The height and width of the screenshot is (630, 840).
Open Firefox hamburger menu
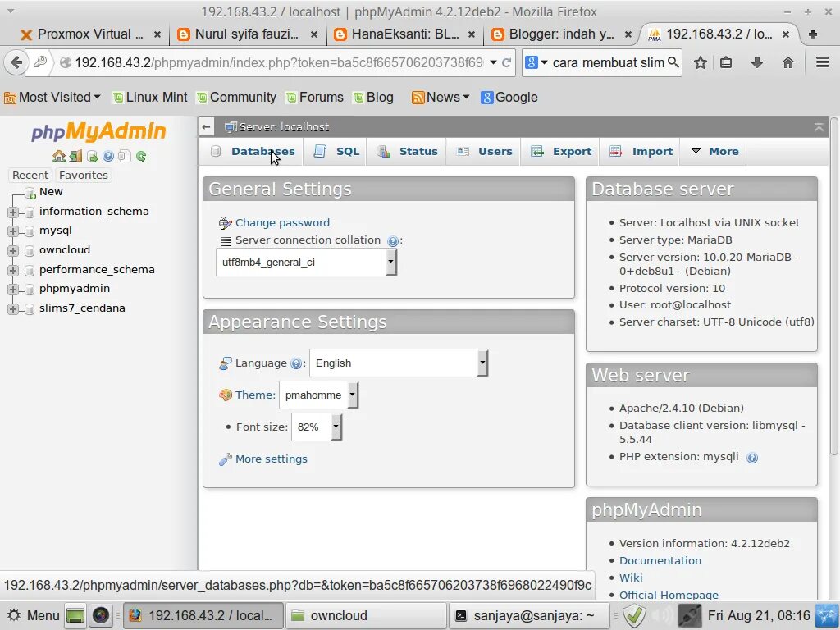823,62
